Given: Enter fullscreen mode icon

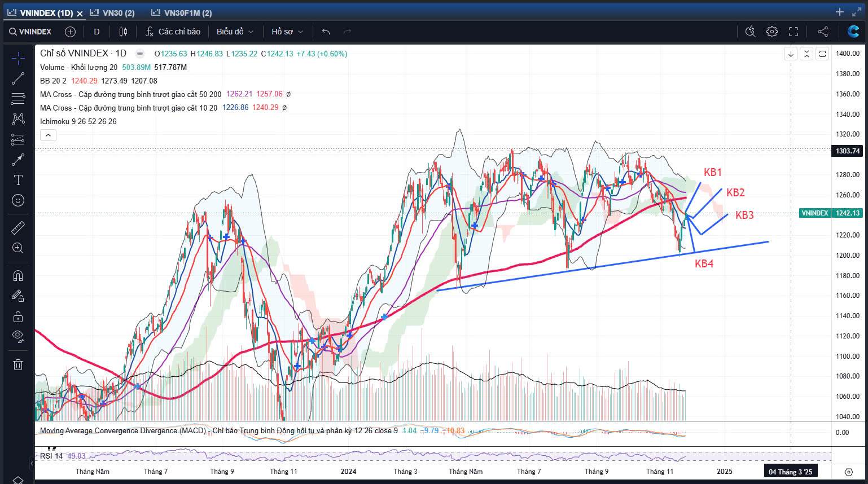Looking at the screenshot, I should [794, 32].
